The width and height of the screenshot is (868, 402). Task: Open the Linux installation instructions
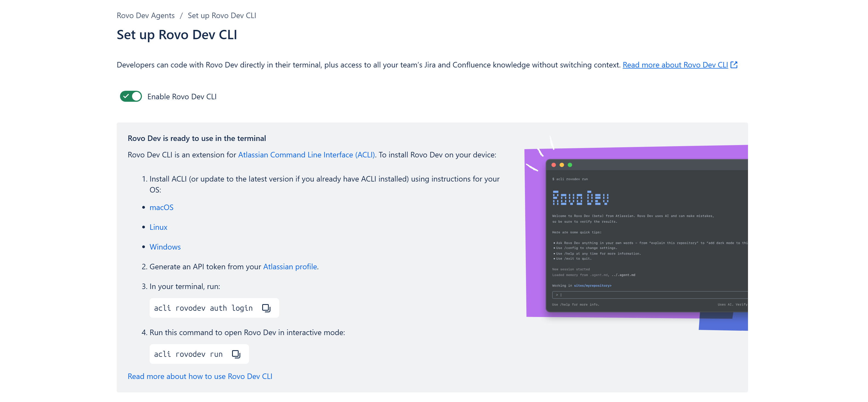[158, 227]
